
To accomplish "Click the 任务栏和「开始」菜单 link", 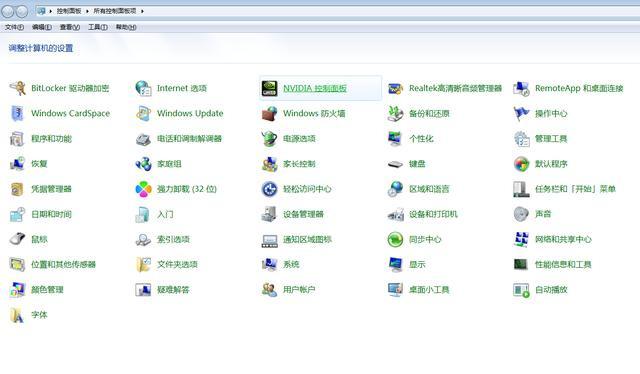I will click(x=575, y=189).
